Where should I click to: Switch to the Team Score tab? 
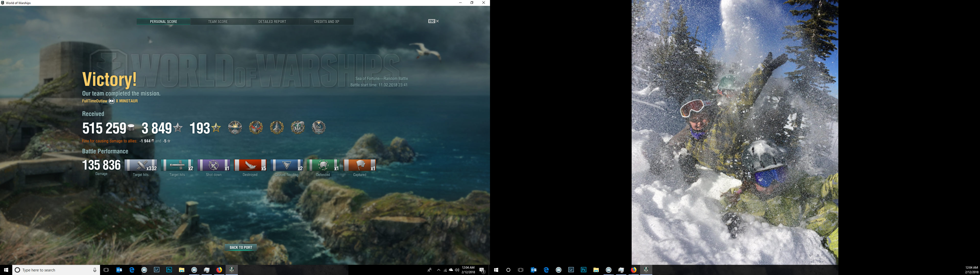218,22
